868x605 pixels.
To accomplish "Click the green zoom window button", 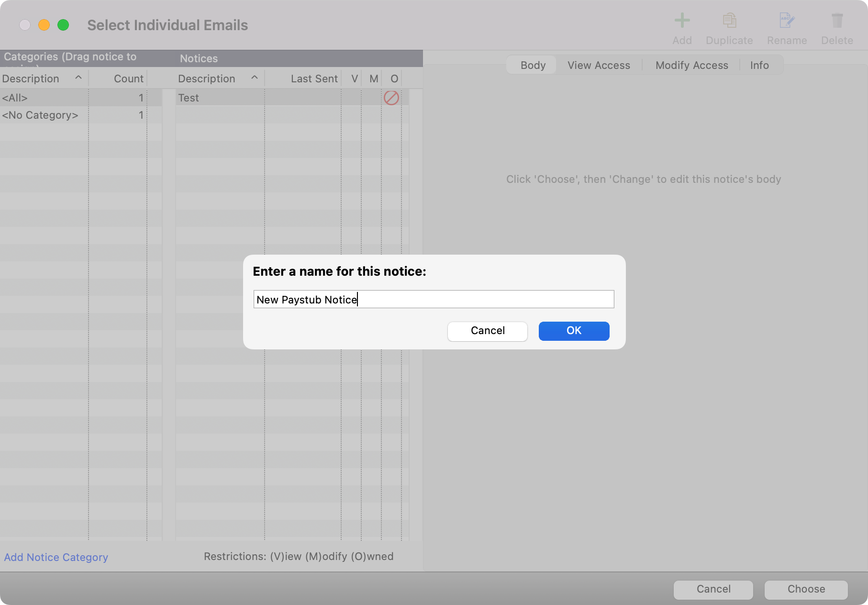I will 63,25.
